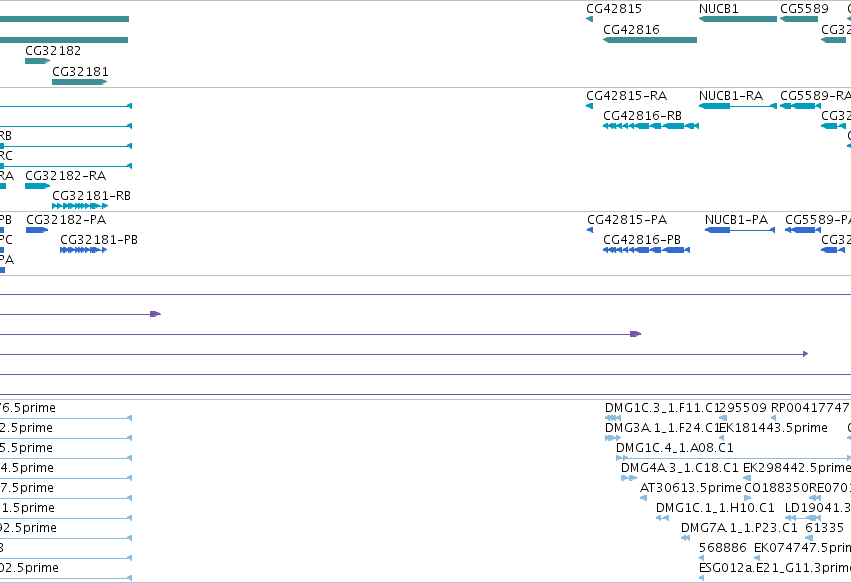Click the CG42816 gene label

point(631,29)
